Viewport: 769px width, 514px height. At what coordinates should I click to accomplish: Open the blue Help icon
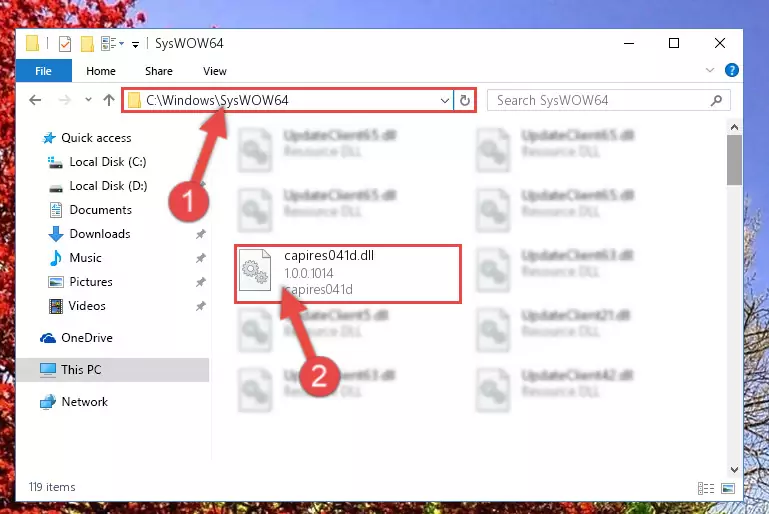tap(732, 70)
